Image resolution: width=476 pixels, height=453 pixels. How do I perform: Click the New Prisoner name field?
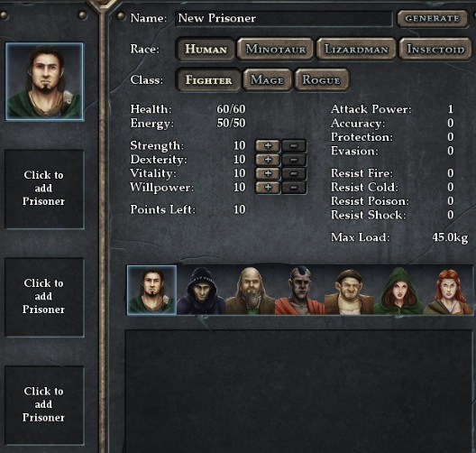click(284, 19)
